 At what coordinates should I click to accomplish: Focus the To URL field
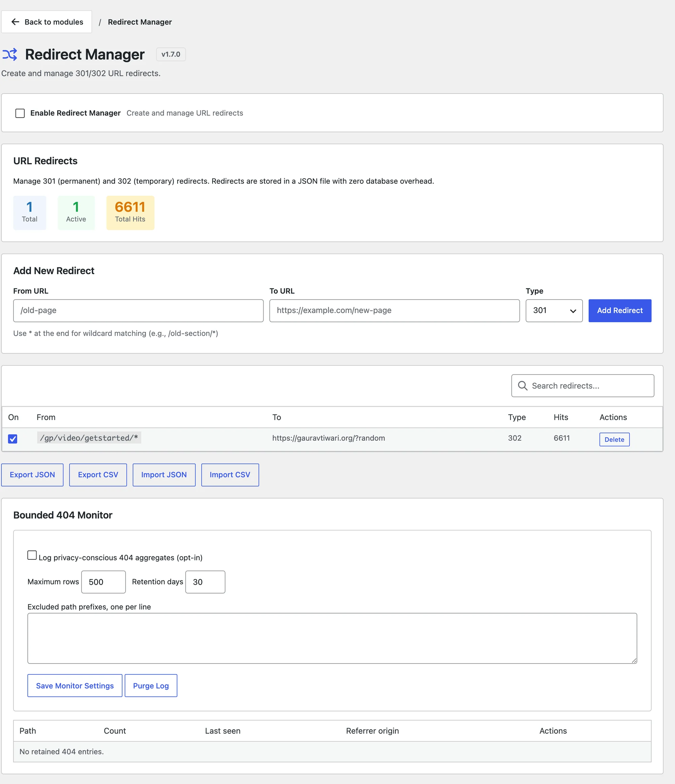[395, 311]
